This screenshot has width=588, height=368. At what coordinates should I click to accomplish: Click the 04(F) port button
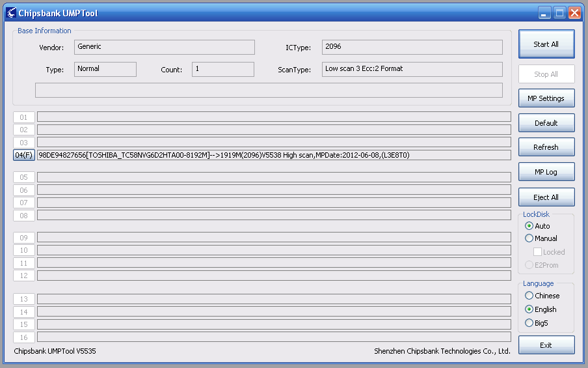click(x=24, y=155)
